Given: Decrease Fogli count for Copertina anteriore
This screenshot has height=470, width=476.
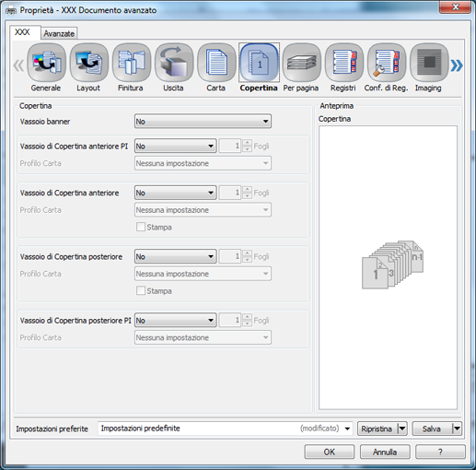Looking at the screenshot, I should coord(247,196).
